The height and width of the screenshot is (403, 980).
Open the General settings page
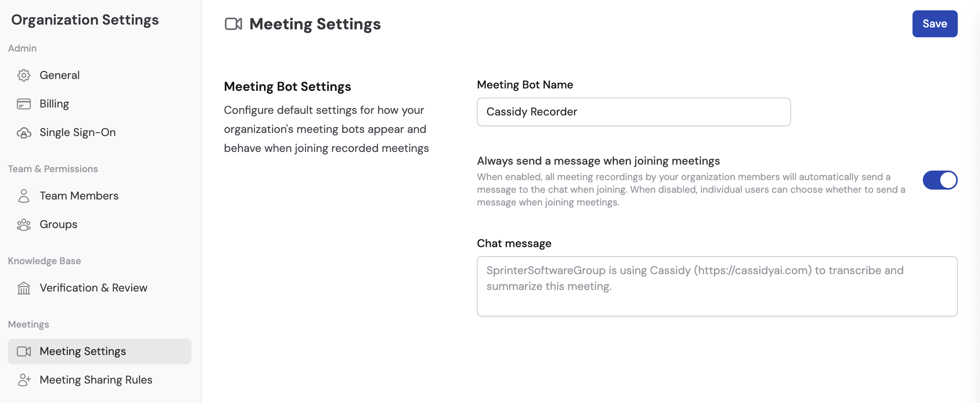click(x=59, y=75)
